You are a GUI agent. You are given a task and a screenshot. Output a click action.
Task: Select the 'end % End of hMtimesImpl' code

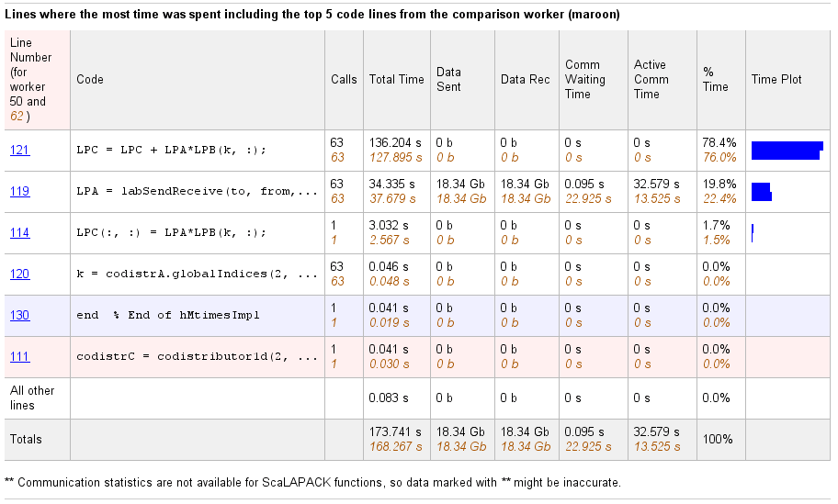point(168,315)
